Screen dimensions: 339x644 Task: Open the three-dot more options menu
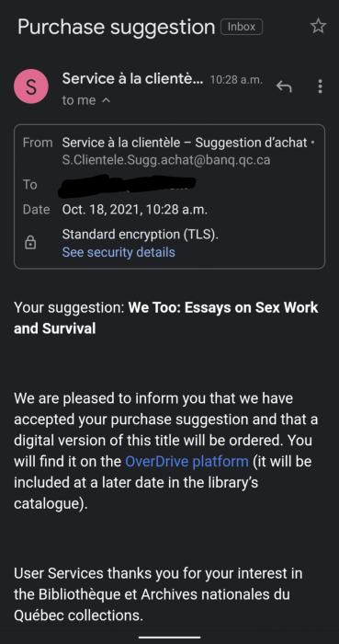click(x=320, y=86)
